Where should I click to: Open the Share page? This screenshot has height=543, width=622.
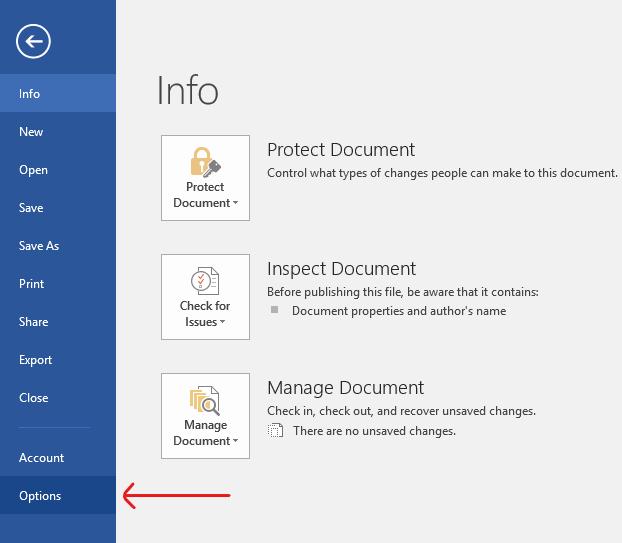(58, 322)
